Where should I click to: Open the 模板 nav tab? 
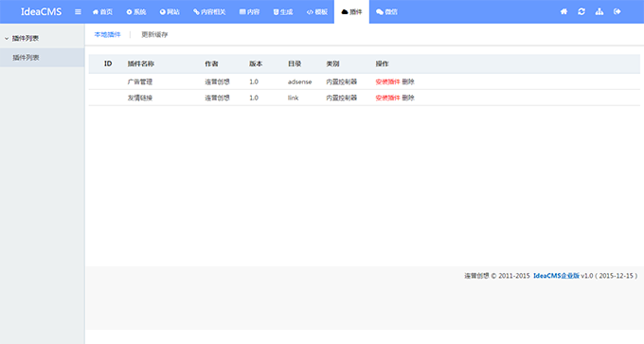tap(317, 12)
